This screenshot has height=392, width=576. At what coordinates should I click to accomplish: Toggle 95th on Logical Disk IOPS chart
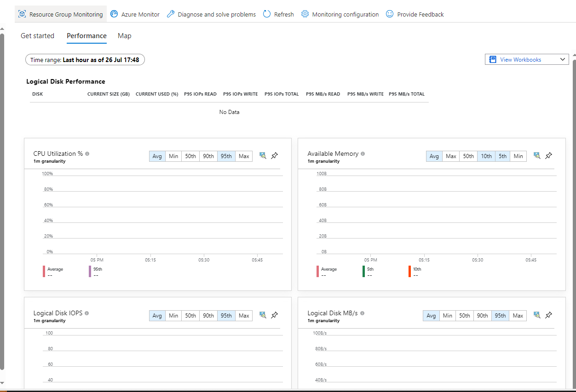point(226,316)
